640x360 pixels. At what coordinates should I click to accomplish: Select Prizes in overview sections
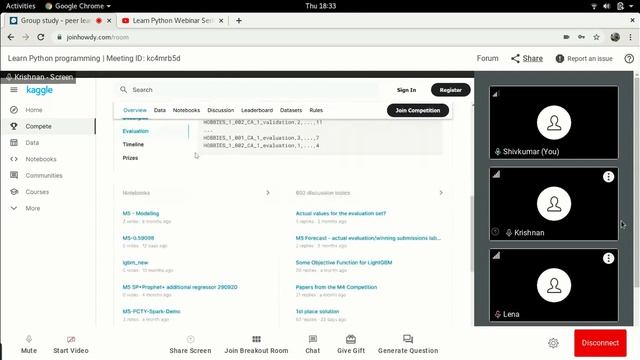130,158
